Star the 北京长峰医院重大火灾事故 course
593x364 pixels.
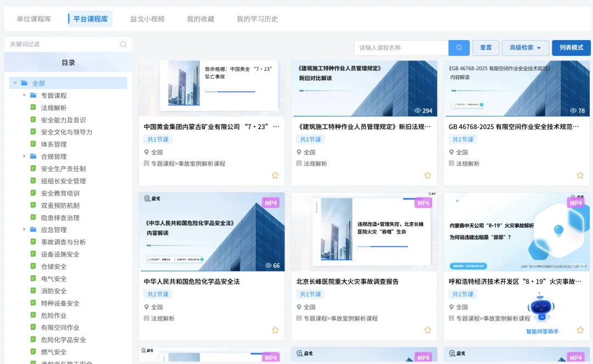pos(428,331)
